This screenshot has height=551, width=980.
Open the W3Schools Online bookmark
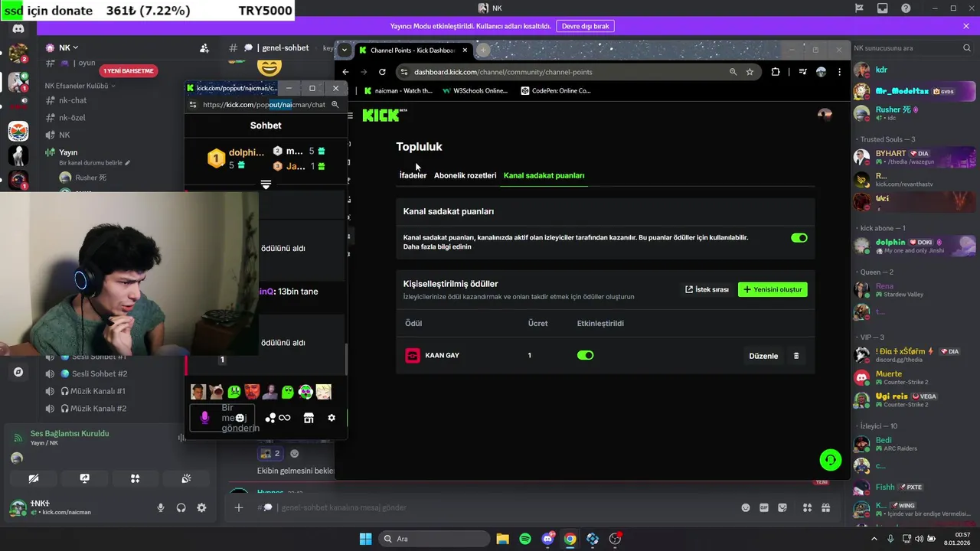475,90
